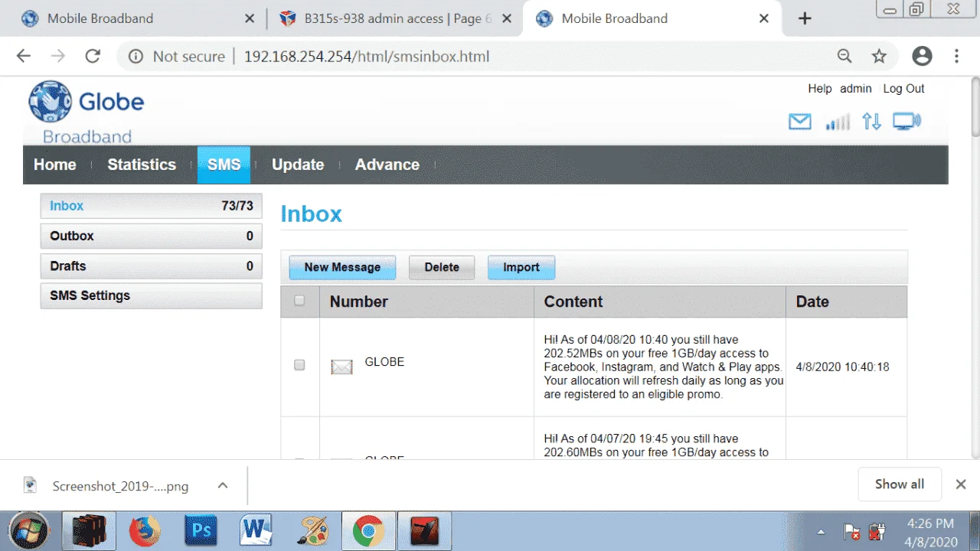Image resolution: width=980 pixels, height=551 pixels.
Task: Click the Globe Broadband logo
Action: 87,112
